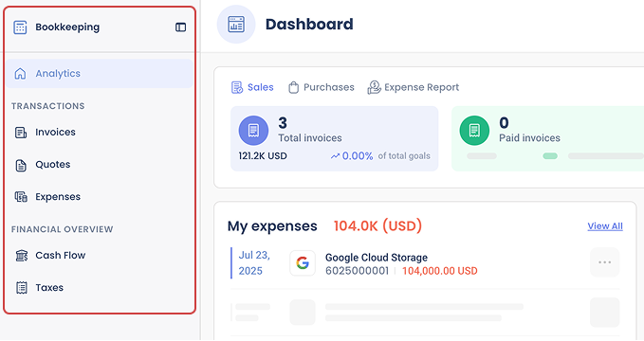Click the Analytics home icon
This screenshot has height=341, width=644.
[x=20, y=74]
